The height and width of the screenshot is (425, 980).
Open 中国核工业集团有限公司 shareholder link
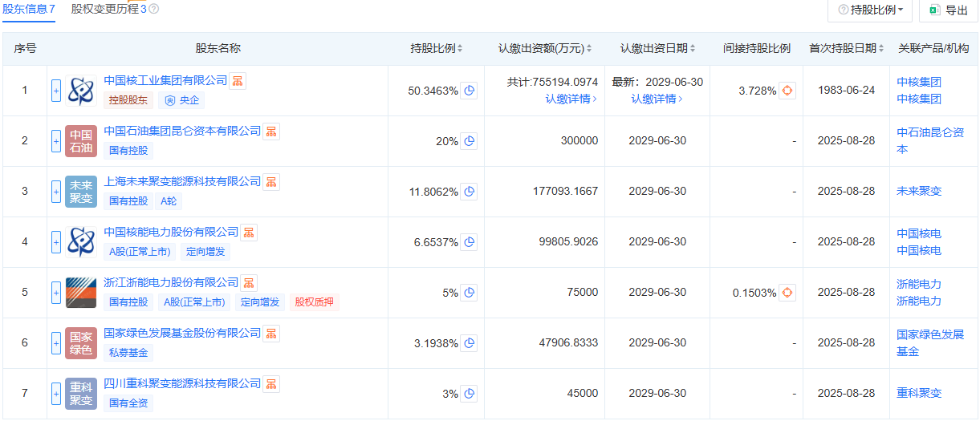[165, 80]
